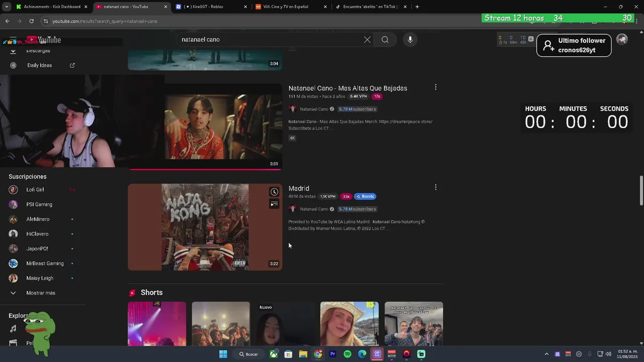Open the YouTube account avatar menu
The image size is (644, 362).
point(622,40)
